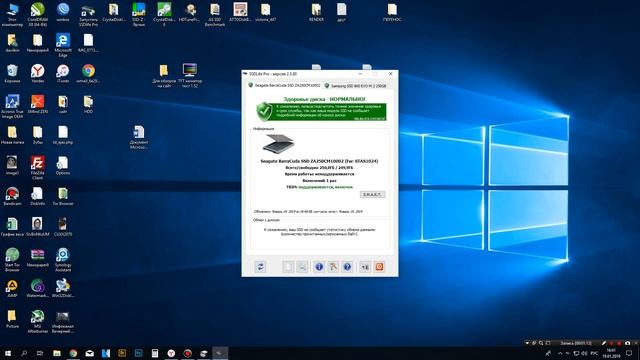Select the XMind ZEN desktop shortcut
The width and height of the screenshot is (640, 360).
[x=38, y=104]
